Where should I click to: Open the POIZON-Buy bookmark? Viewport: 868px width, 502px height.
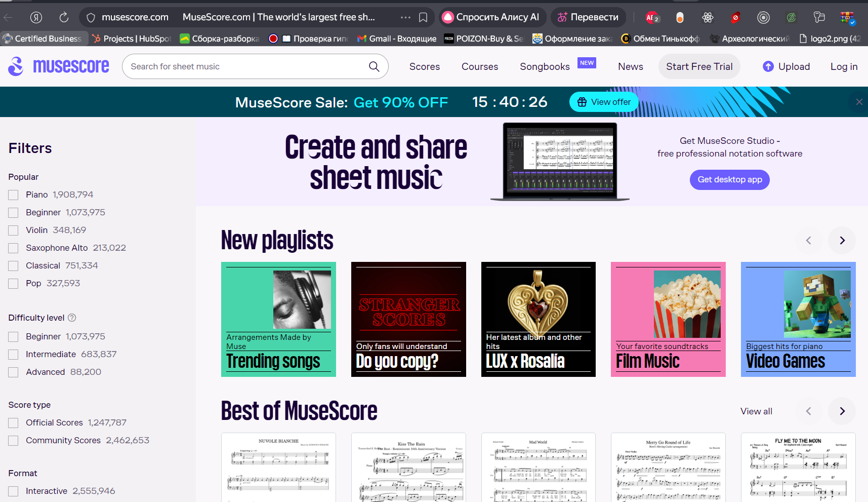tap(484, 38)
